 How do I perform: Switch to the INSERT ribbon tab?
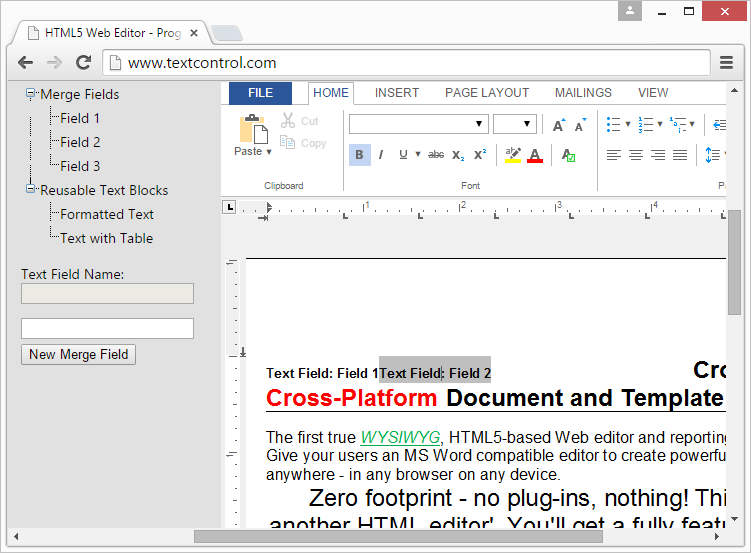tap(397, 93)
